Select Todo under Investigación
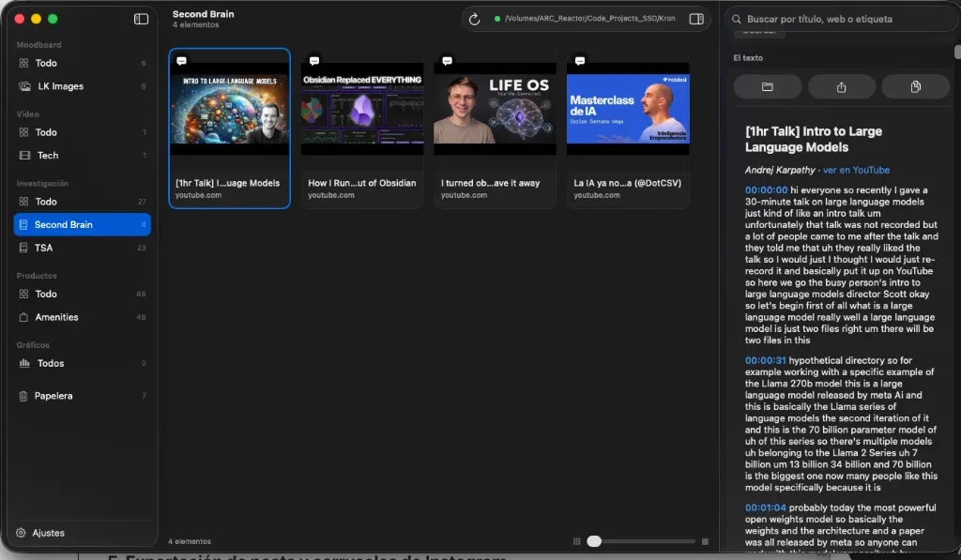Image resolution: width=961 pixels, height=560 pixels. [83, 202]
